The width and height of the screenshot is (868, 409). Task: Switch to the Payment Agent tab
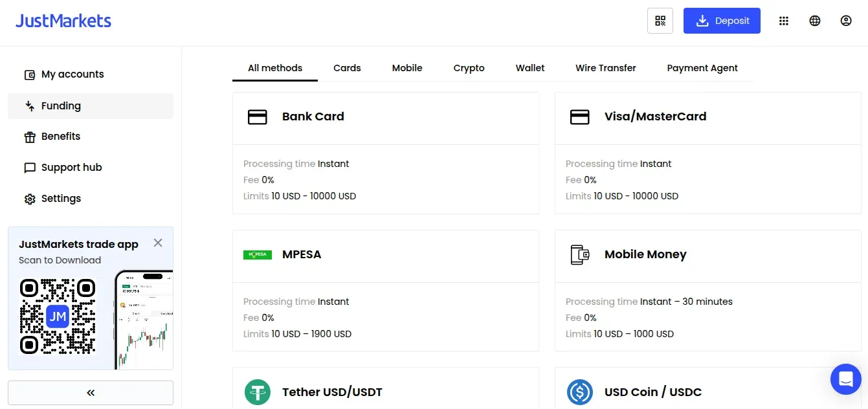click(702, 68)
